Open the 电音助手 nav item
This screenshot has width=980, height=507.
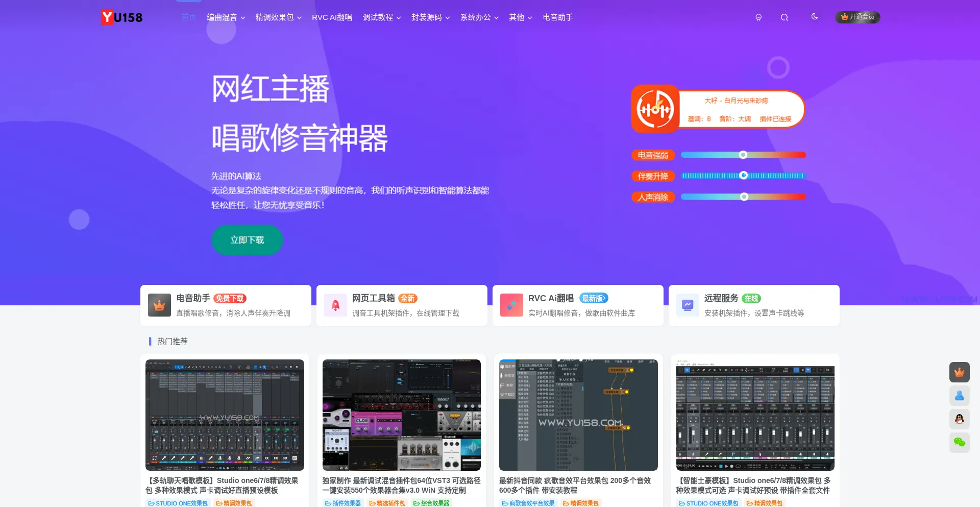tap(558, 17)
